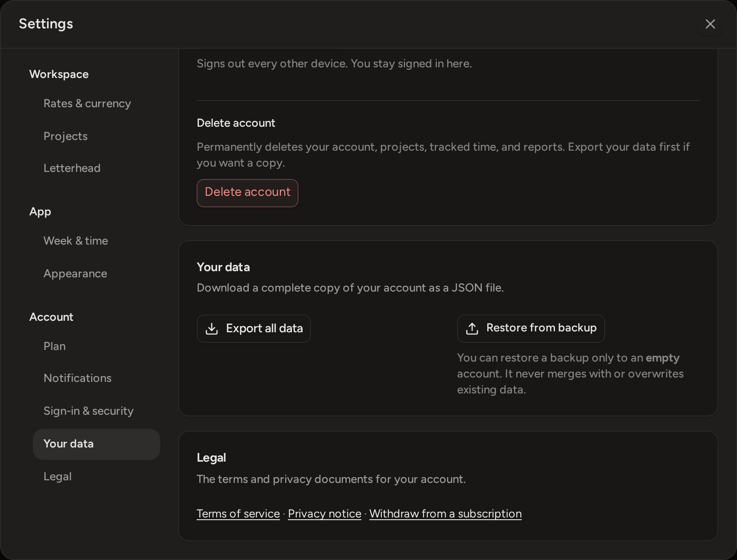Click the 'restore a backup only' note
Viewport: 737px width, 560px height.
[570, 373]
